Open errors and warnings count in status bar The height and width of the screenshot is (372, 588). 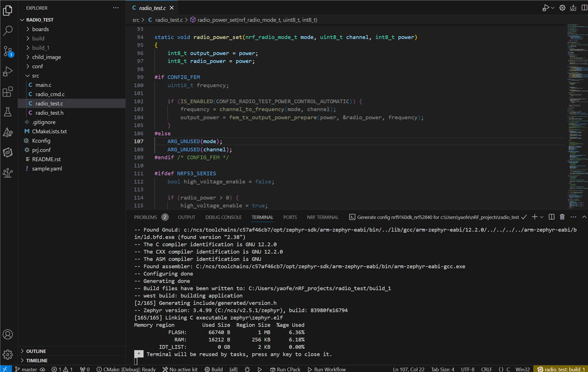tap(62, 369)
